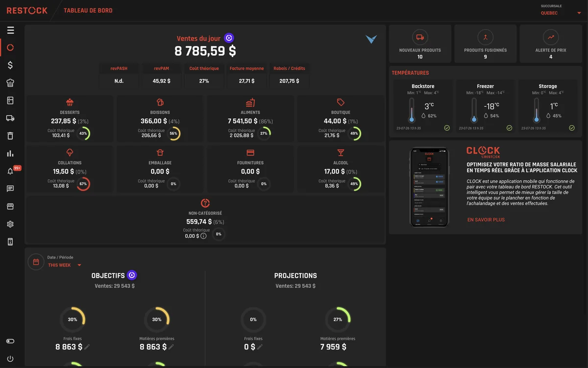The image size is (588, 368).
Task: Open the calculator device sidebar item
Action: point(10,242)
